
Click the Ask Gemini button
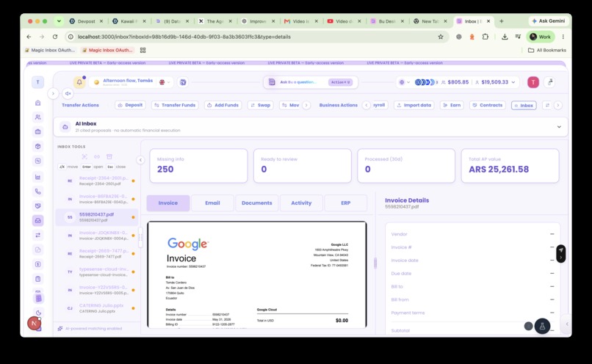click(549, 21)
